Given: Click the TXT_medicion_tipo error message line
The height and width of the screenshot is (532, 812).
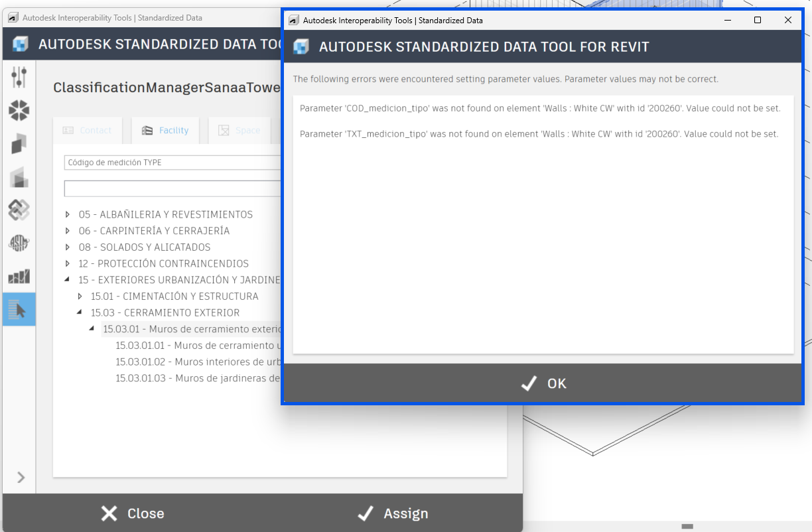Looking at the screenshot, I should pyautogui.click(x=539, y=134).
